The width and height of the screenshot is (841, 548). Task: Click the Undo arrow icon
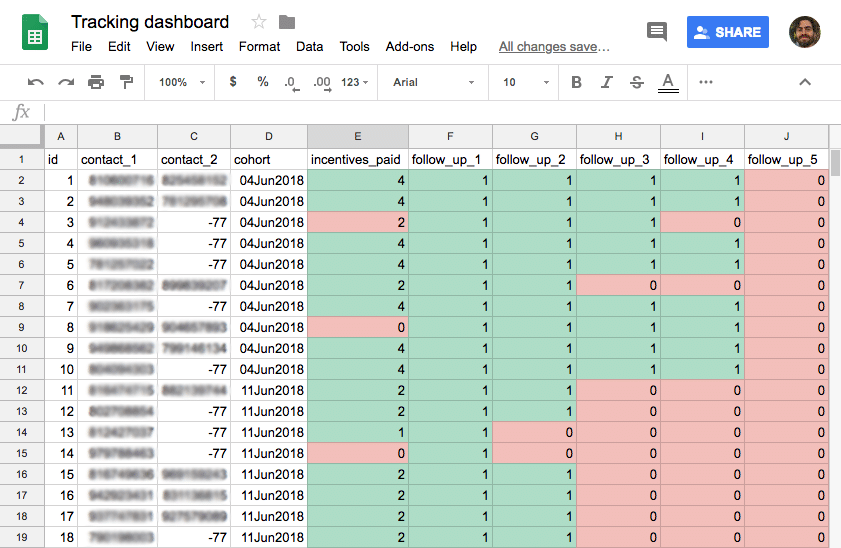(x=35, y=82)
